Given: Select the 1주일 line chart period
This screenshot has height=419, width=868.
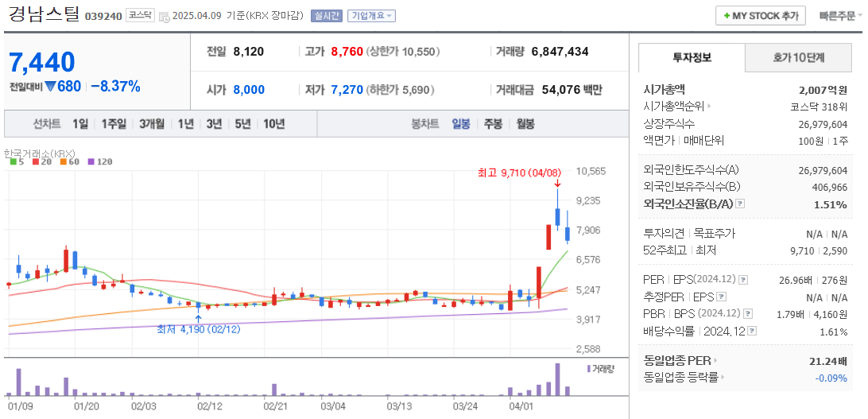Looking at the screenshot, I should coord(114,124).
